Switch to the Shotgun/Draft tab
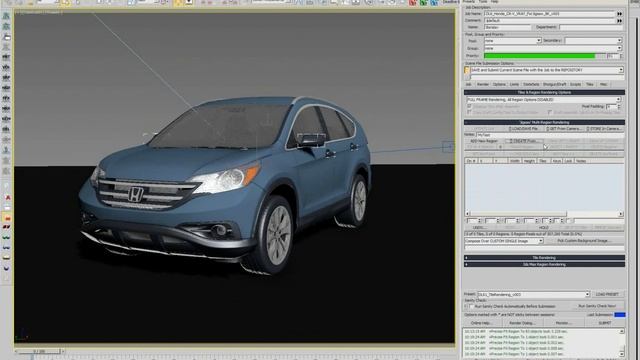Screen dimensions: 640x360 [554, 84]
